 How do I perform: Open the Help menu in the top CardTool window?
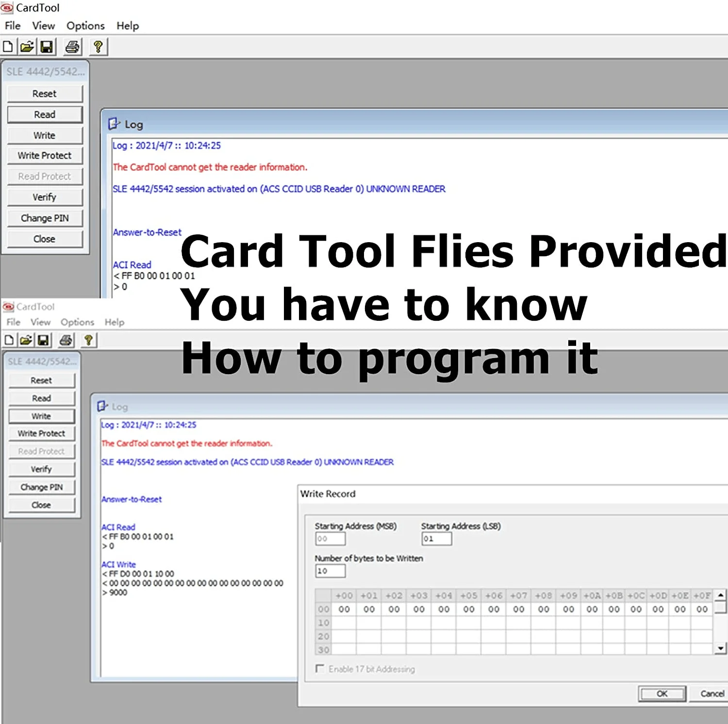point(128,26)
